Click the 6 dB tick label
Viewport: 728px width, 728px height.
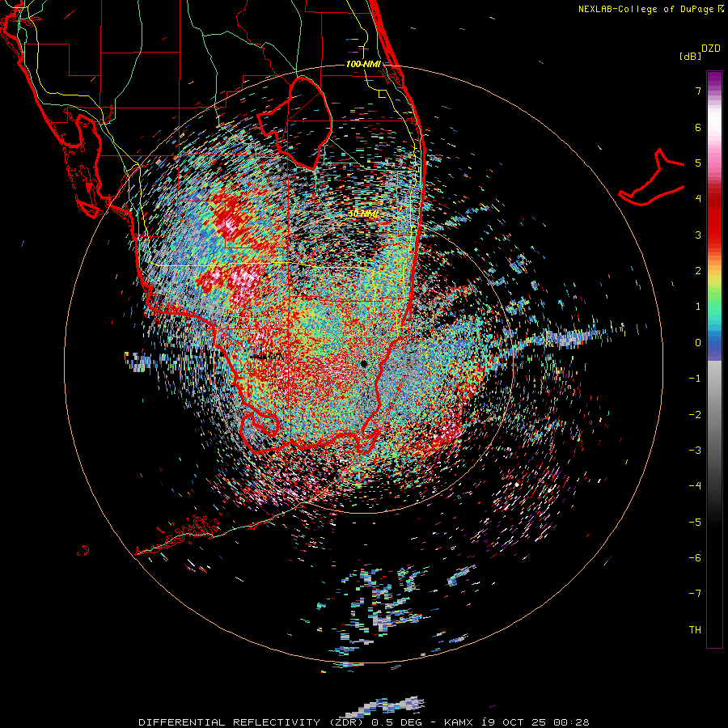click(698, 127)
